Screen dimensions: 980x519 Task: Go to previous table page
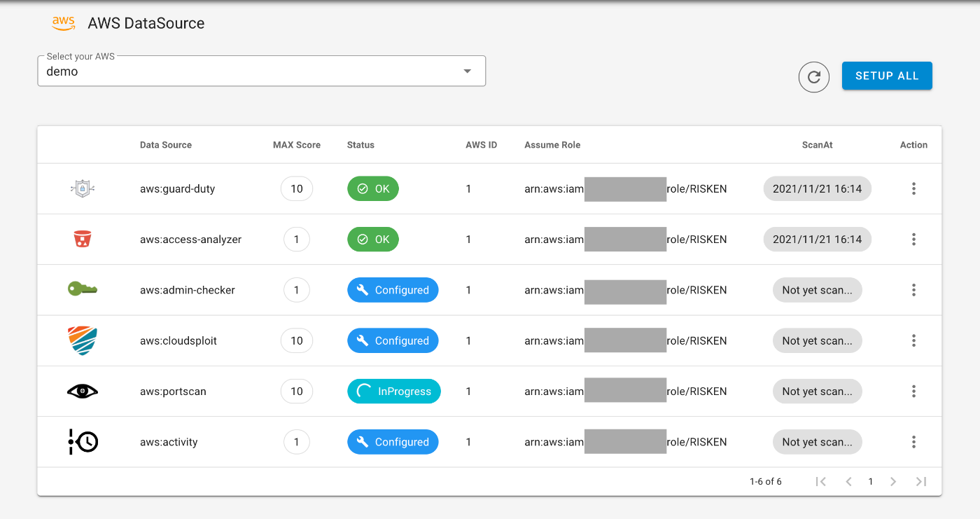click(x=848, y=481)
